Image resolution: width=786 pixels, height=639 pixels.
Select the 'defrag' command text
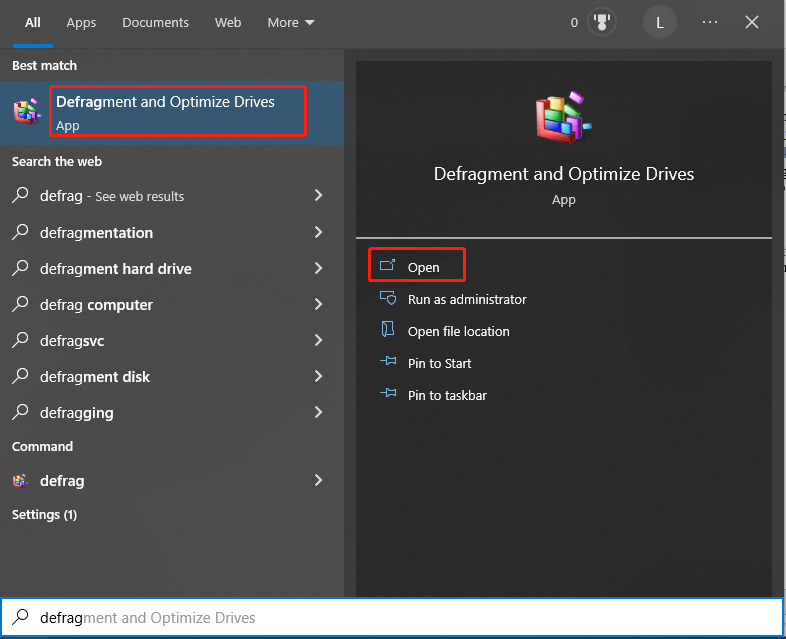(62, 481)
